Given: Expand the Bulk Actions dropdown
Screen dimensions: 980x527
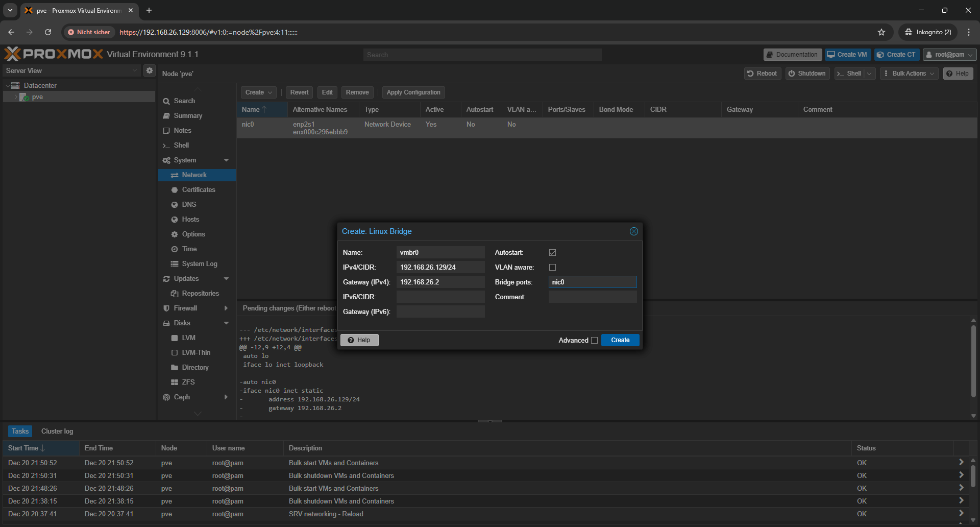Looking at the screenshot, I should [x=909, y=74].
